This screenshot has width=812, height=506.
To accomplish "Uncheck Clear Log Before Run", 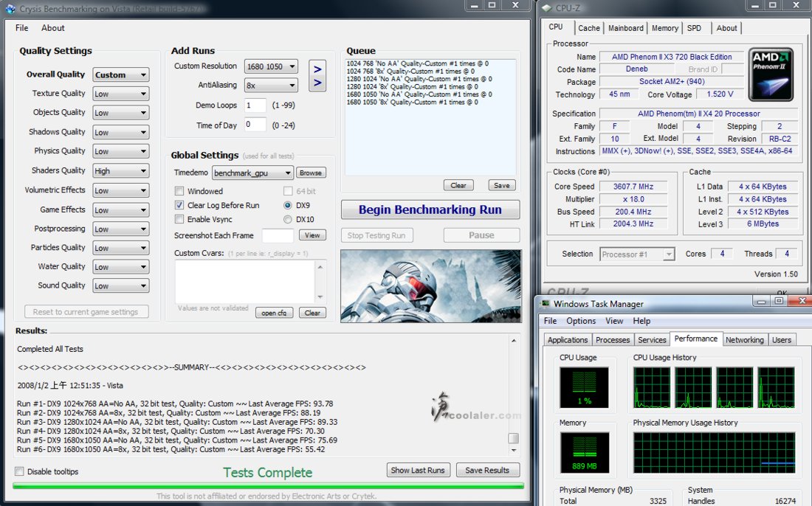I will click(179, 205).
